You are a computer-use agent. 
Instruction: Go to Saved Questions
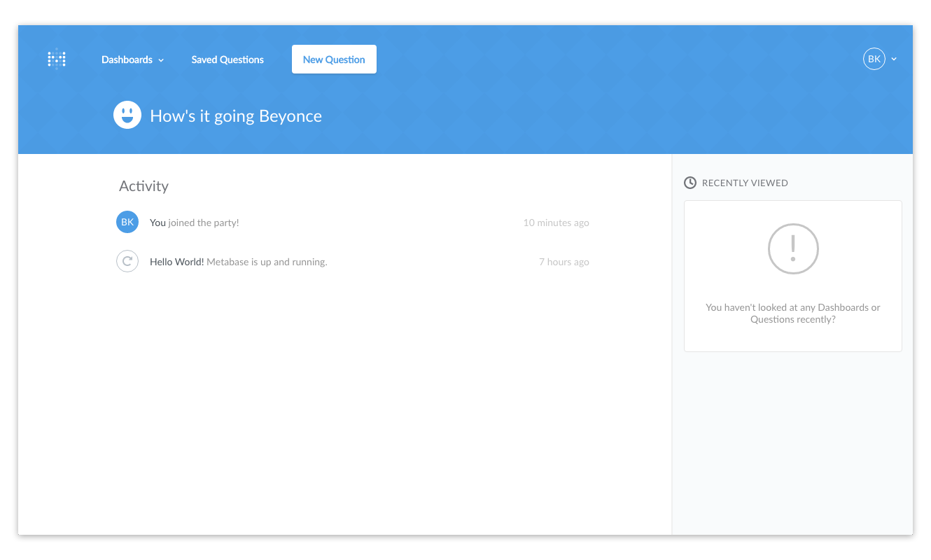[x=227, y=59]
